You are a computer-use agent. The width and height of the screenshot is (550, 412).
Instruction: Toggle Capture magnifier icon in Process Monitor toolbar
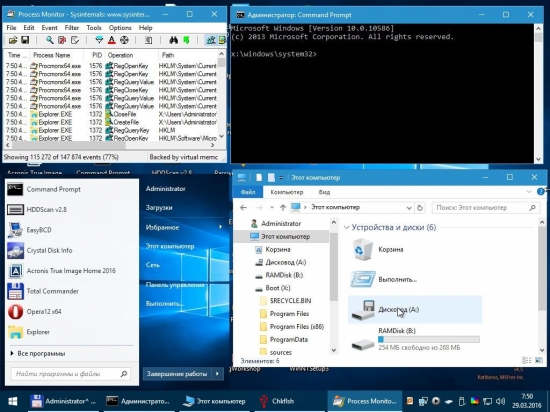50,40
